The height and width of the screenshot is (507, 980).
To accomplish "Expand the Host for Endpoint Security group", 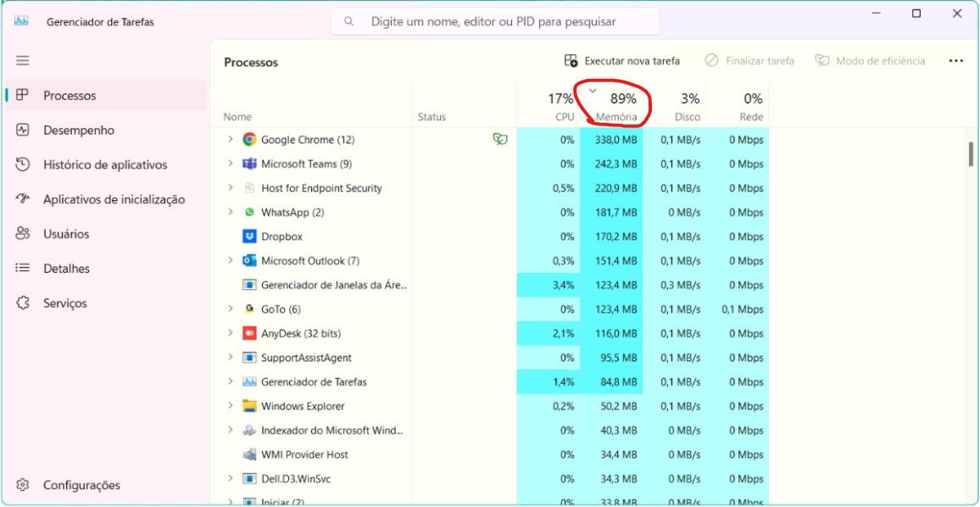I will click(230, 188).
